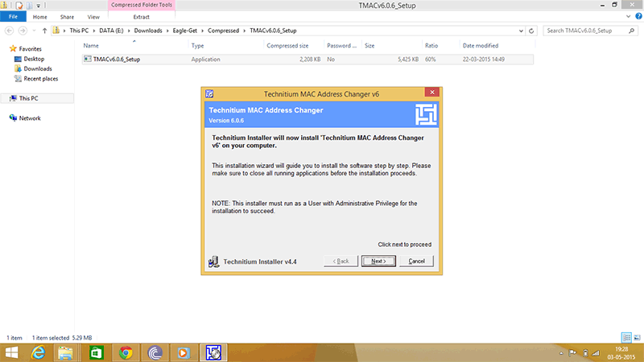The height and width of the screenshot is (362, 644).
Task: Select This PC in navigation pane
Action: click(x=29, y=98)
